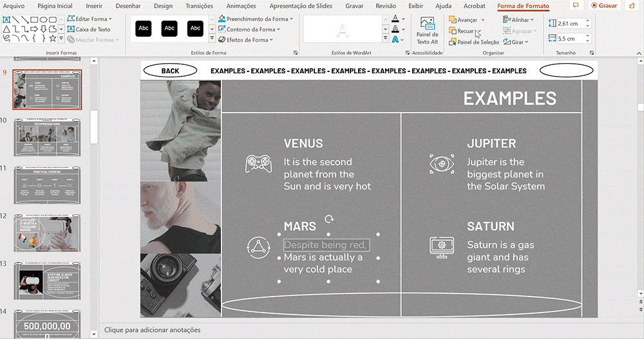Expand the WordArt styles gallery
Viewport: 644px width, 339px height.
coord(385,39)
